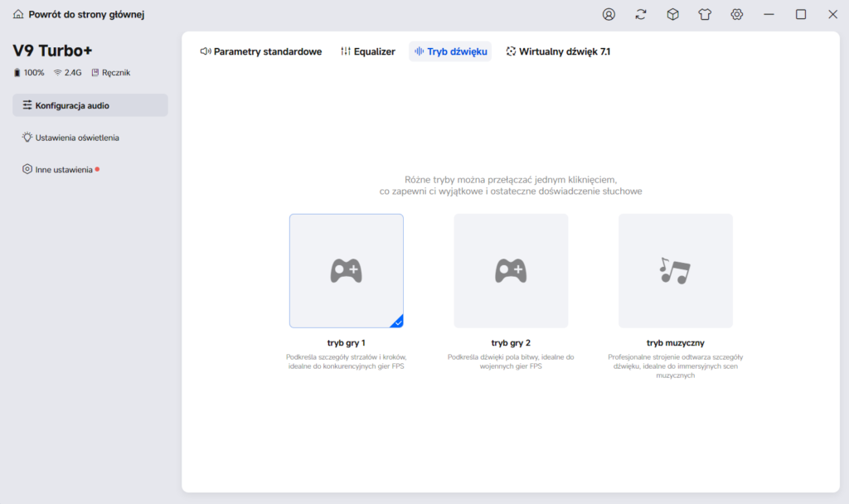Screen dimensions: 849x504
Task: Open the Ręcznik manual book icon
Action: point(95,73)
